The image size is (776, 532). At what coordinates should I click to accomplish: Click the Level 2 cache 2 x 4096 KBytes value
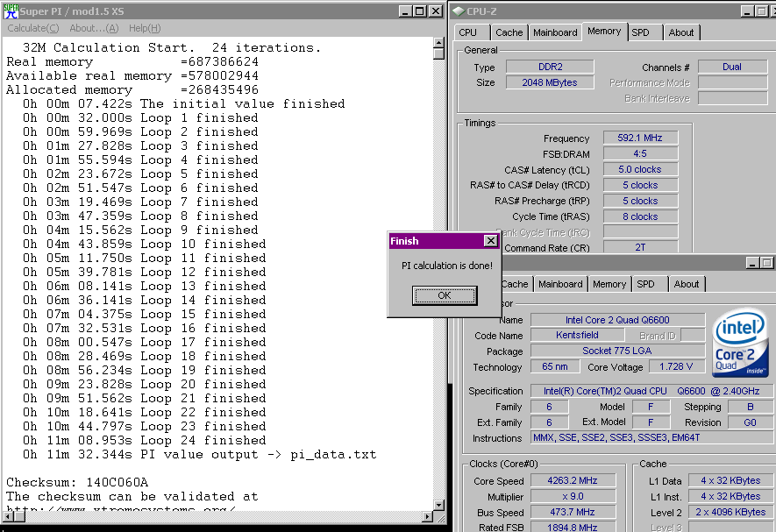pyautogui.click(x=730, y=512)
